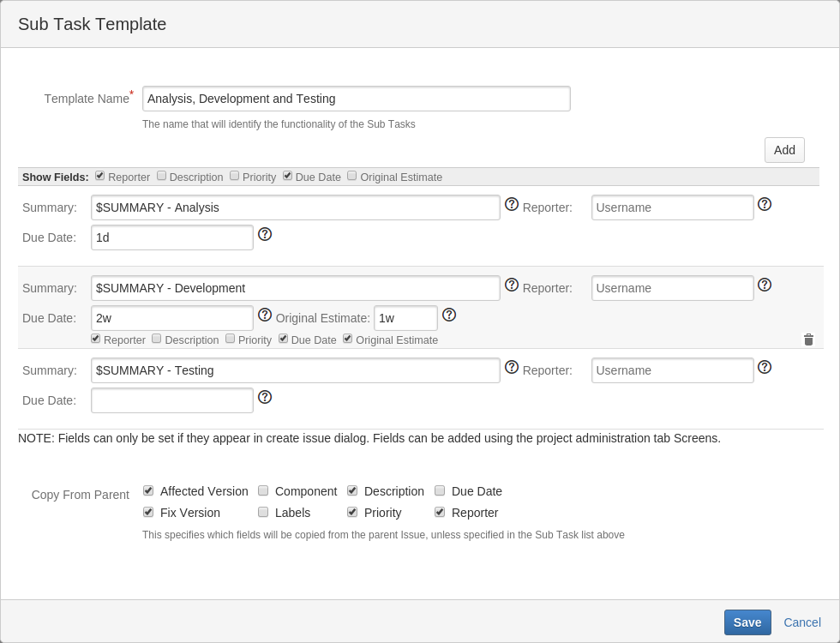
Task: Enable Description in the Show Fields header
Action: (161, 176)
